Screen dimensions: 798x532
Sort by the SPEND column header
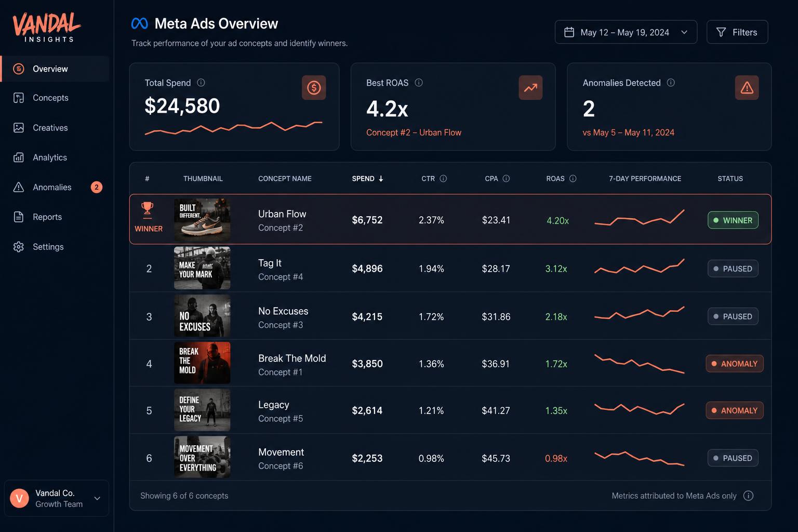tap(367, 179)
